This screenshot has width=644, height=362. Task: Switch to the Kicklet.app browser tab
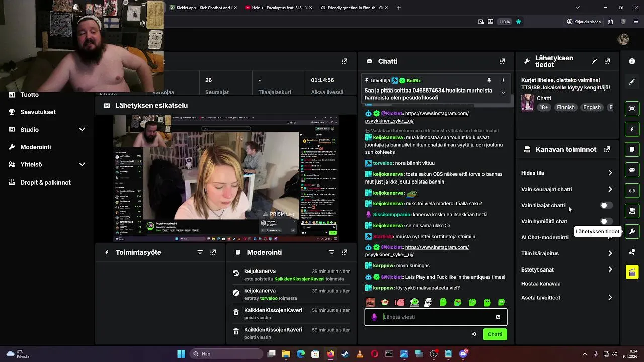[202, 8]
